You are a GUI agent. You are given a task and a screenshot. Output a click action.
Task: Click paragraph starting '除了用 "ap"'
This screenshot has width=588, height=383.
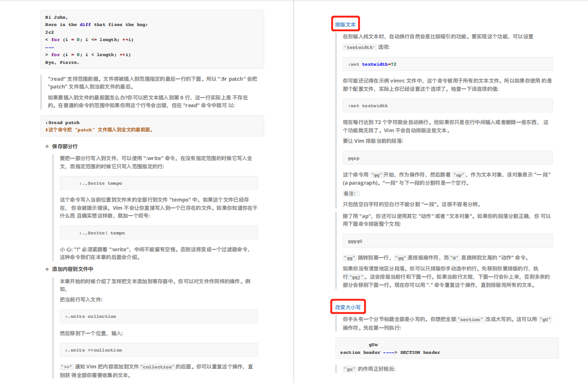click(x=447, y=220)
